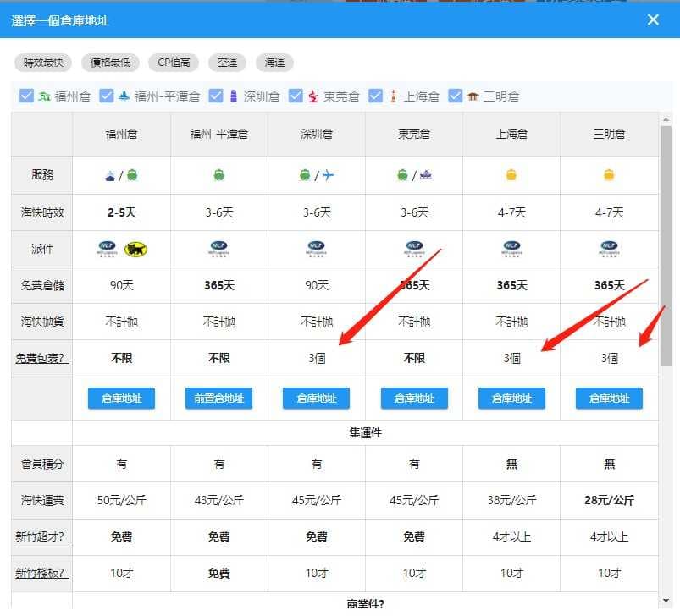The height and width of the screenshot is (616, 680).
Task: Click black cat courier logo under 福州倉
Action: 135,249
